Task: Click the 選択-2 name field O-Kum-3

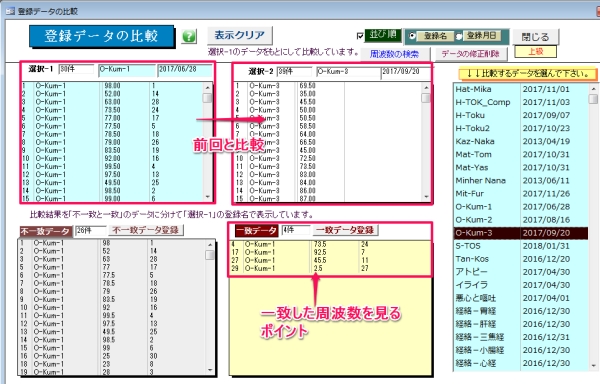Action: pyautogui.click(x=348, y=72)
